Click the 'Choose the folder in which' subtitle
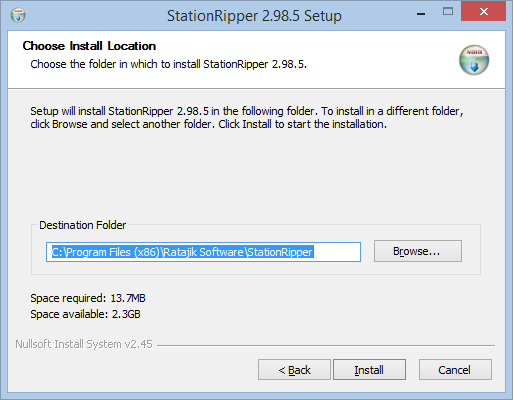Image resolution: width=513 pixels, height=400 pixels. pyautogui.click(x=168, y=64)
